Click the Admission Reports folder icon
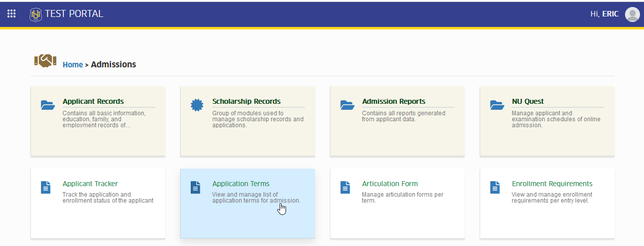 click(347, 105)
